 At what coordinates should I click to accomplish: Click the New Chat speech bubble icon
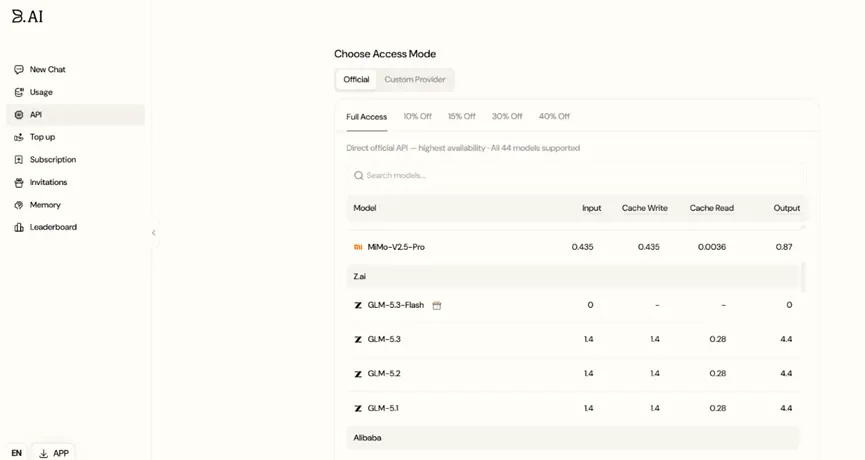(19, 69)
